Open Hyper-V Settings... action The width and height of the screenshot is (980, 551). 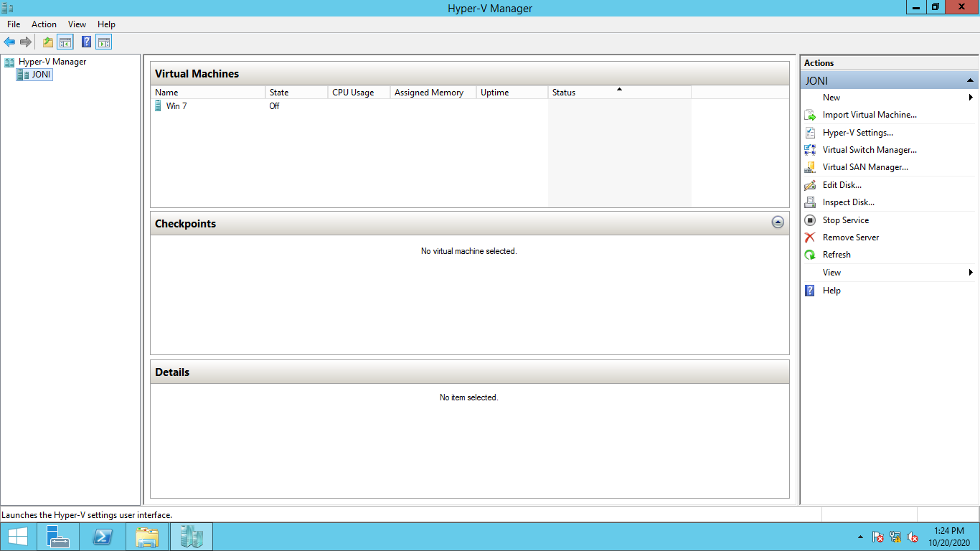(857, 133)
